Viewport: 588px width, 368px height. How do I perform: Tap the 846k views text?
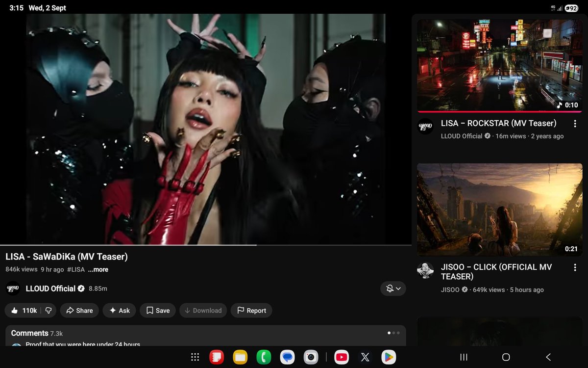tap(22, 269)
